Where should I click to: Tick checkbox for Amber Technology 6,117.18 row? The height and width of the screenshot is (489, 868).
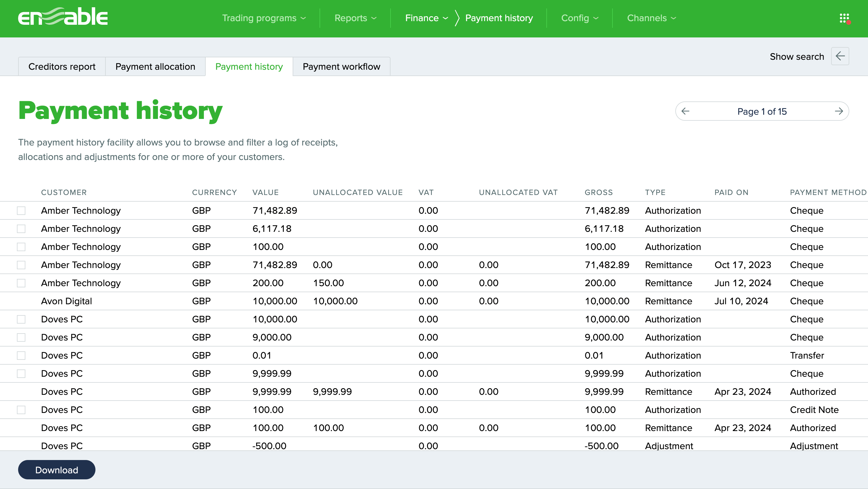click(x=21, y=229)
